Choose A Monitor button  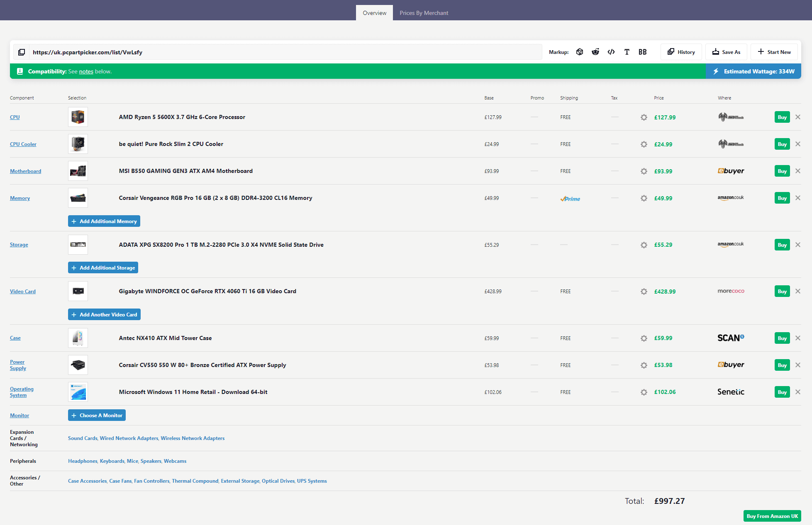click(x=97, y=415)
